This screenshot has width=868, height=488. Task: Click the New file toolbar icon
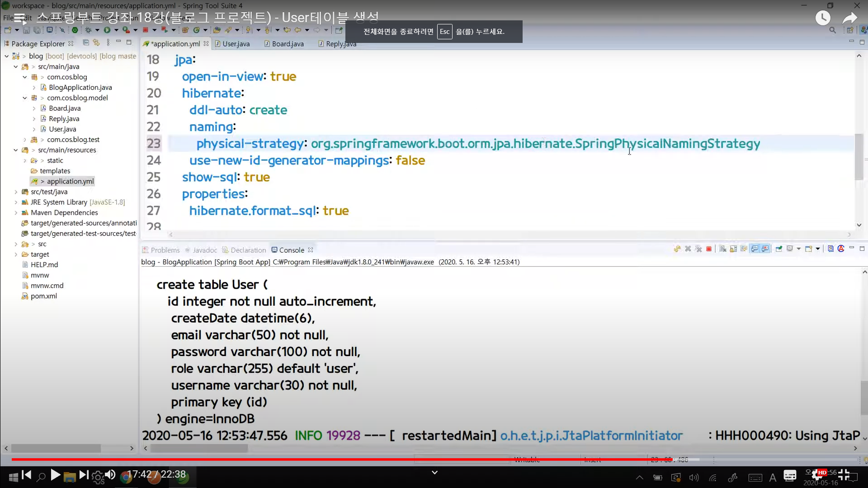click(x=8, y=30)
